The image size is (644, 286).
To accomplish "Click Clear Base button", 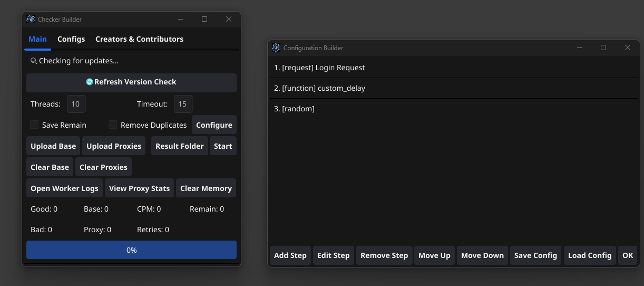I will [x=50, y=167].
